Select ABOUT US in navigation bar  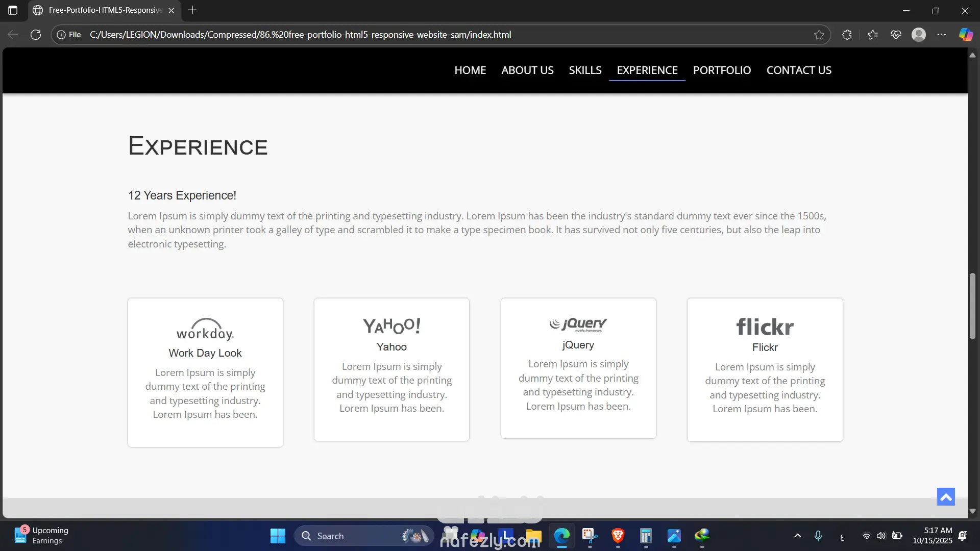click(x=527, y=70)
